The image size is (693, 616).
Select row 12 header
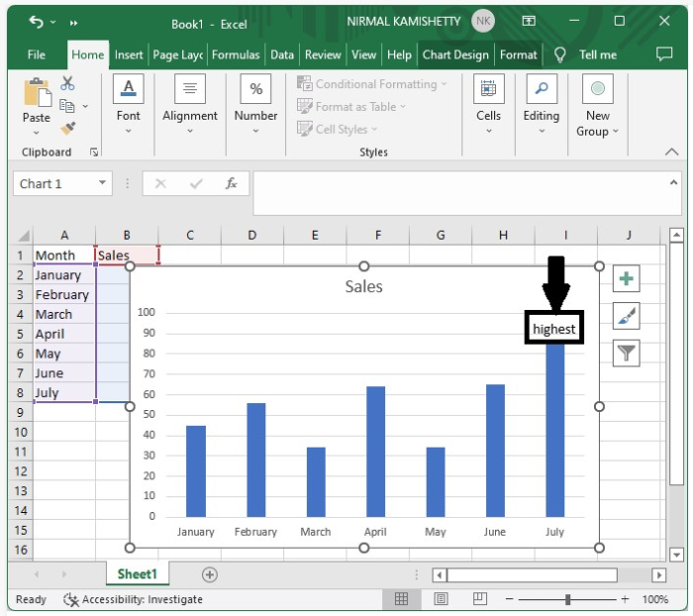(21, 471)
